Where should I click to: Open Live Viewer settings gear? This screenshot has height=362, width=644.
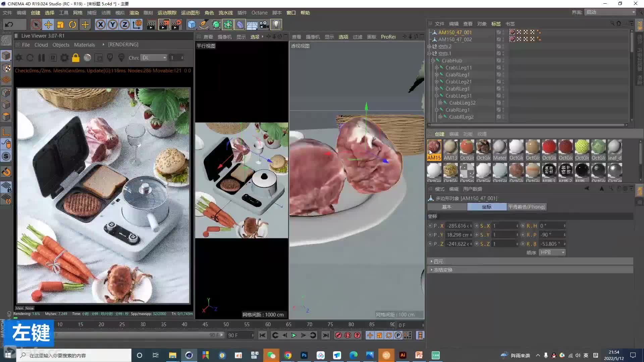pyautogui.click(x=64, y=58)
